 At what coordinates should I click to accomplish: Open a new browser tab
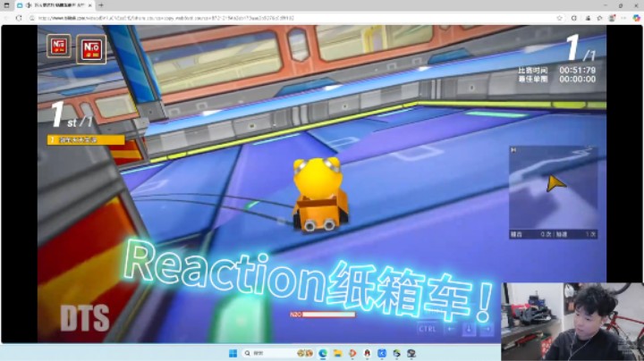coord(101,5)
